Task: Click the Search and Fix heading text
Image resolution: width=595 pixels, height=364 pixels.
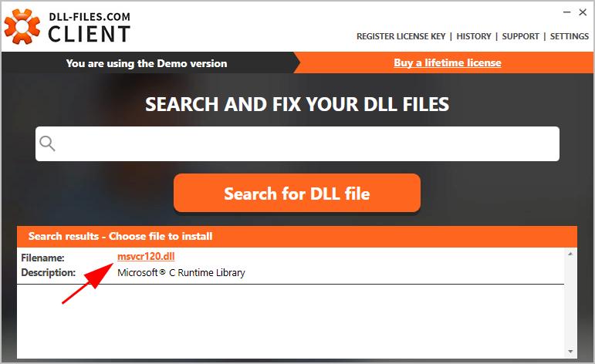Action: [x=297, y=104]
